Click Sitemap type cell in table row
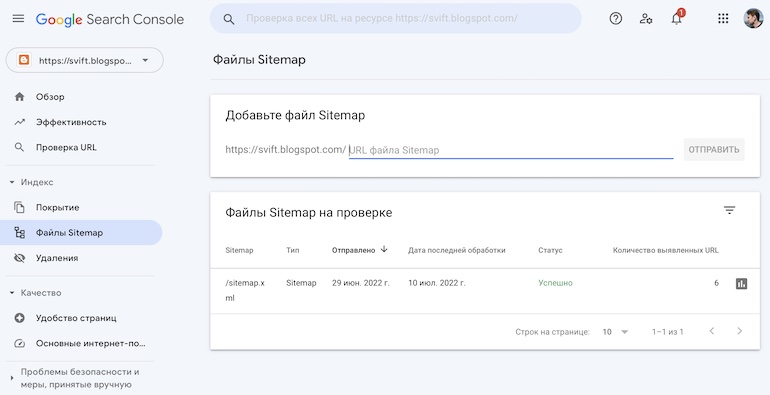This screenshot has width=770, height=395. pyautogui.click(x=301, y=283)
